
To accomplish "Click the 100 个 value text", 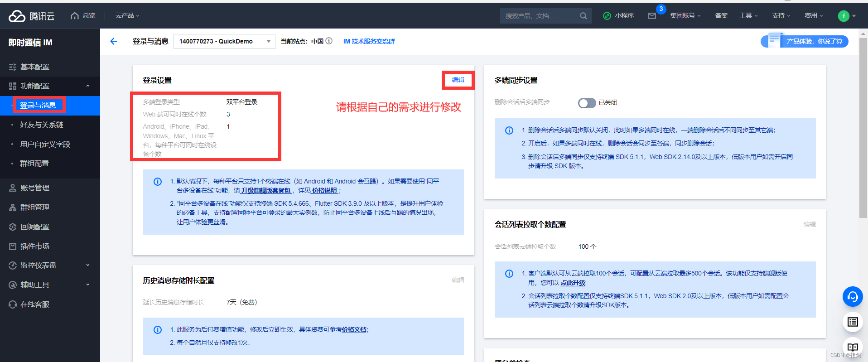I will coord(587,246).
